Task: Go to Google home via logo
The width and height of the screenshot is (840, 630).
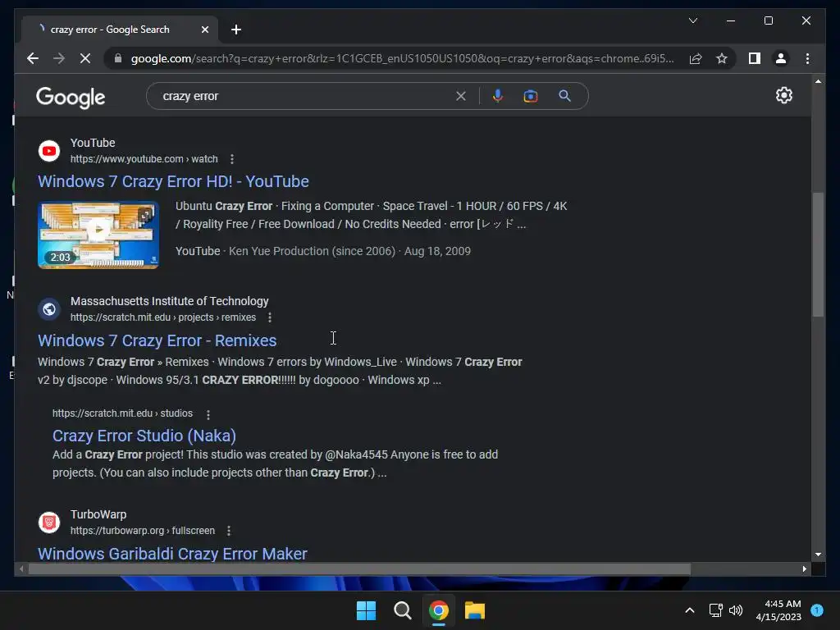Action: [71, 98]
